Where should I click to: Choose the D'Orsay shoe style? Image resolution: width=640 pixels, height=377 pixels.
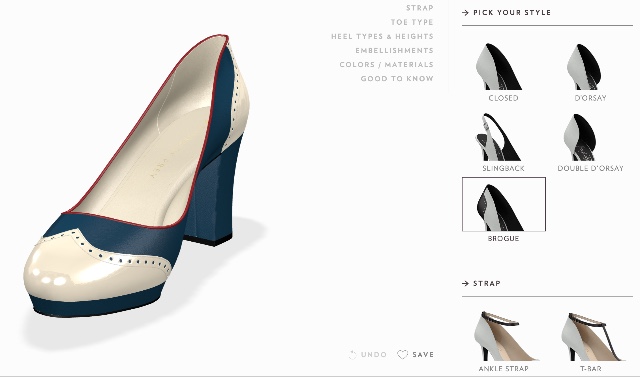584,67
